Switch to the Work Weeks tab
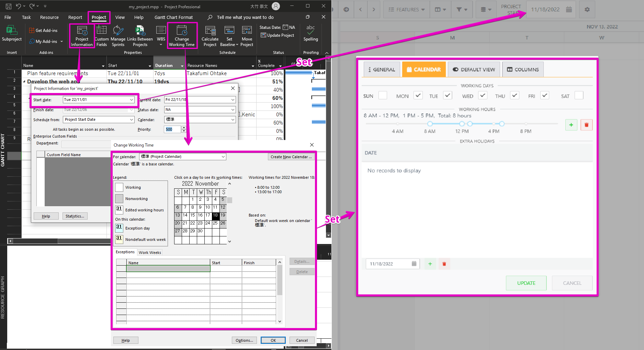644x350 pixels. coord(150,253)
